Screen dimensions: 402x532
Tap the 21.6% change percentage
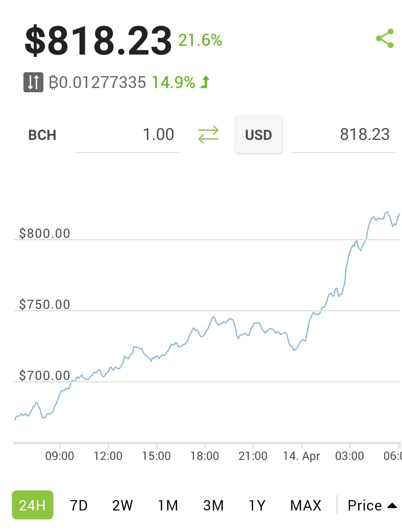click(x=200, y=40)
